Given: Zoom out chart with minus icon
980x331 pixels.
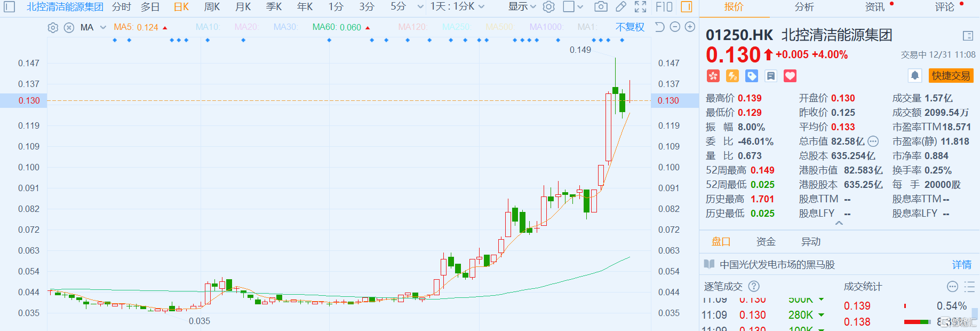Looking at the screenshot, I should (x=675, y=27).
